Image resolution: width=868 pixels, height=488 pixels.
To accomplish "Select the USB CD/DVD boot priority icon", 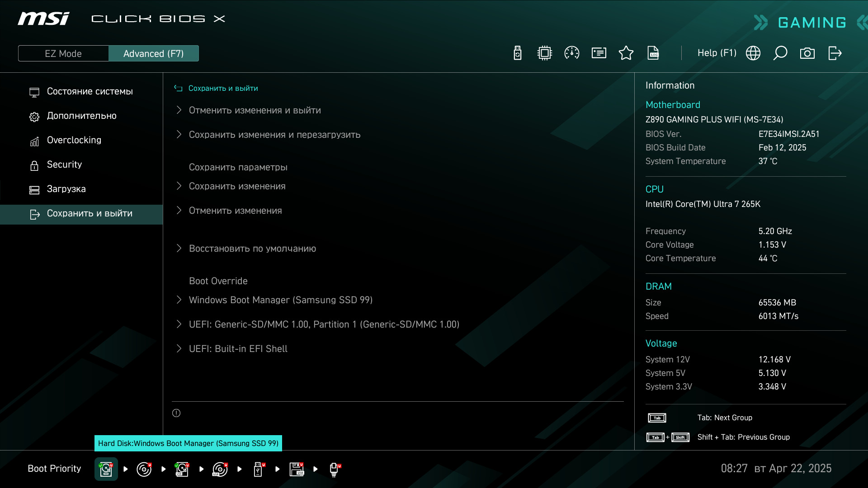I will click(220, 469).
